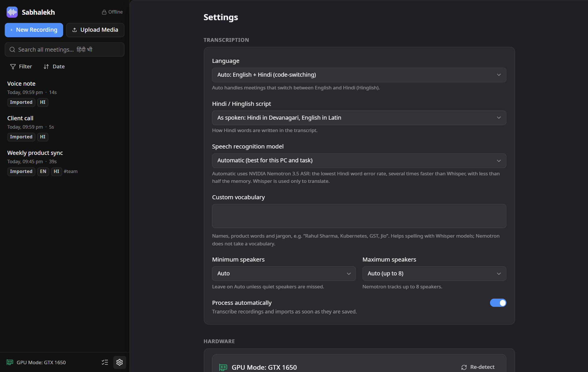Click the GPU Mode: GTX 1650 hardware heading
This screenshot has height=372, width=588.
(264, 367)
